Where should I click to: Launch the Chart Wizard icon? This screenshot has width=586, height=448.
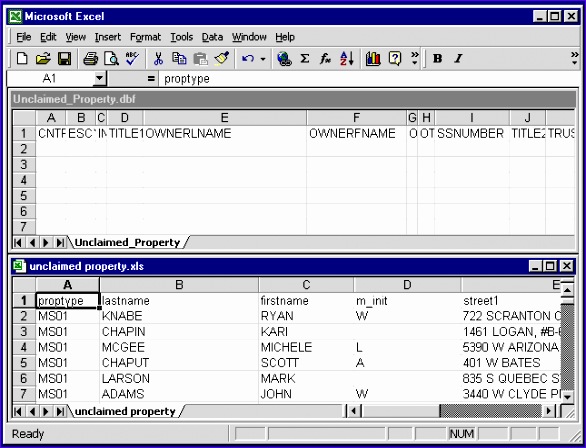(373, 59)
